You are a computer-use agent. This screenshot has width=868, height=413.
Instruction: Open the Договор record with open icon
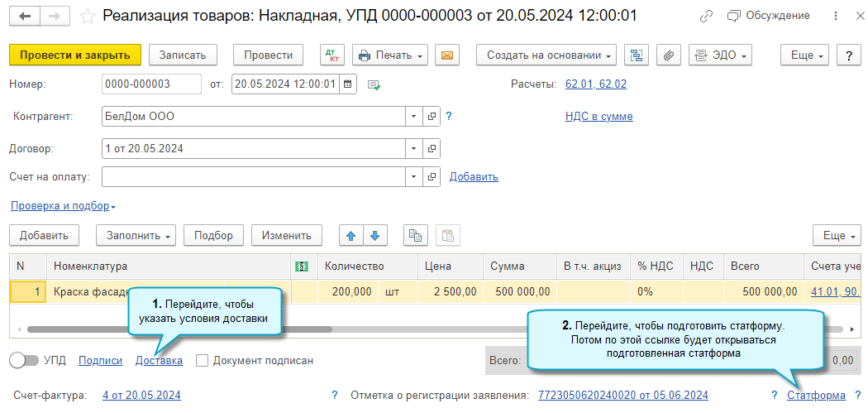click(432, 149)
